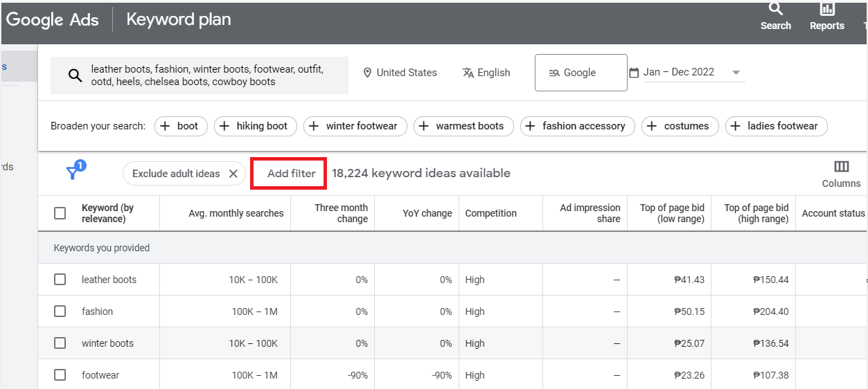Screen dimensions: 868x389
Task: Open the Columns selector icon
Action: [x=841, y=167]
